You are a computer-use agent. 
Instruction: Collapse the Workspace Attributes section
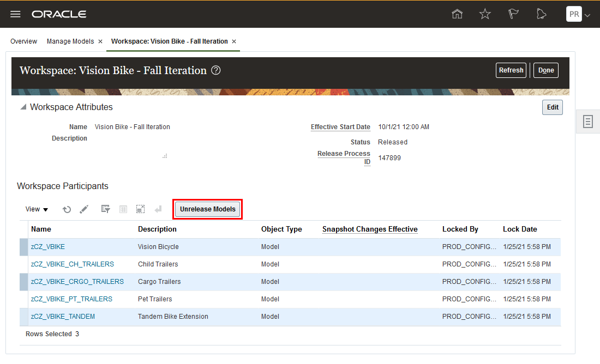[x=23, y=107]
